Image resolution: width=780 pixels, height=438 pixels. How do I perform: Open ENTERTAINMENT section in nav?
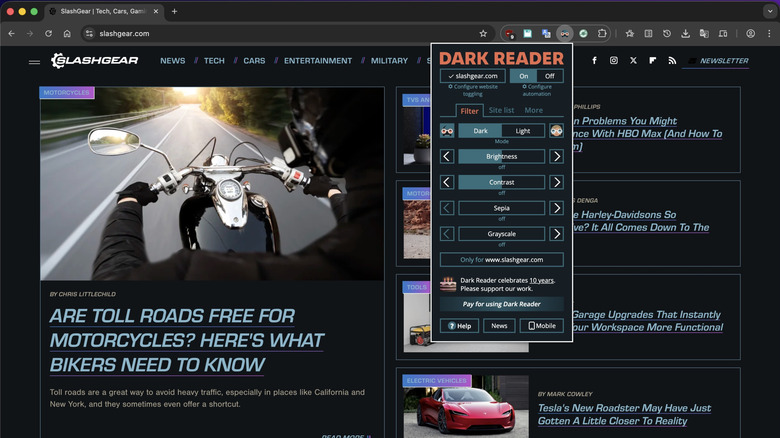tap(318, 61)
